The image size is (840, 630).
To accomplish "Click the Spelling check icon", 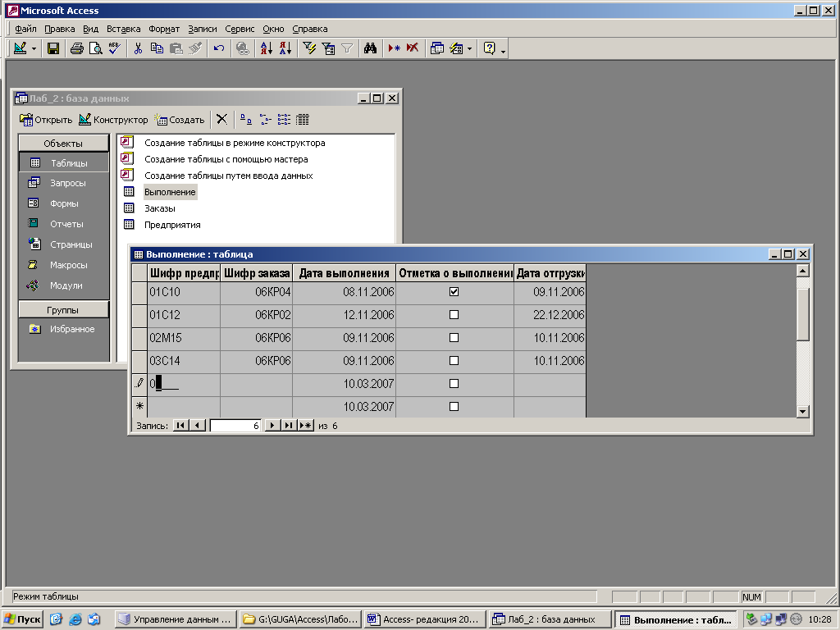I will pyautogui.click(x=114, y=48).
